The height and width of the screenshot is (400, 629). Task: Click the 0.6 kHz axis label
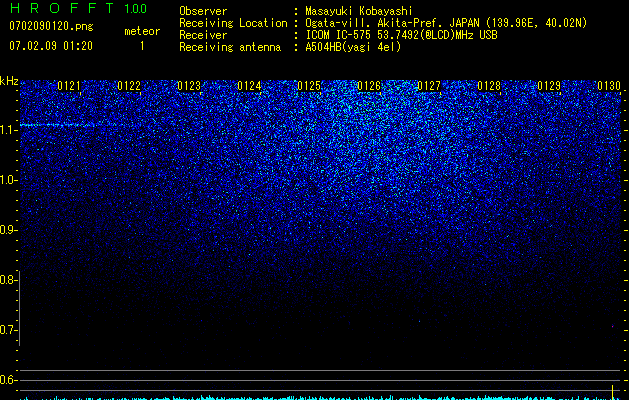8,380
